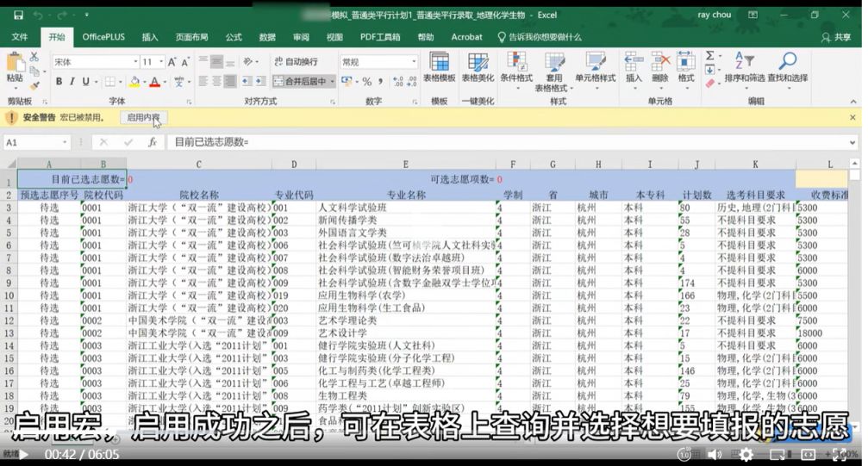Screen dimensions: 868x466
Task: Open the Sort and Filter tool
Action: coord(743,67)
